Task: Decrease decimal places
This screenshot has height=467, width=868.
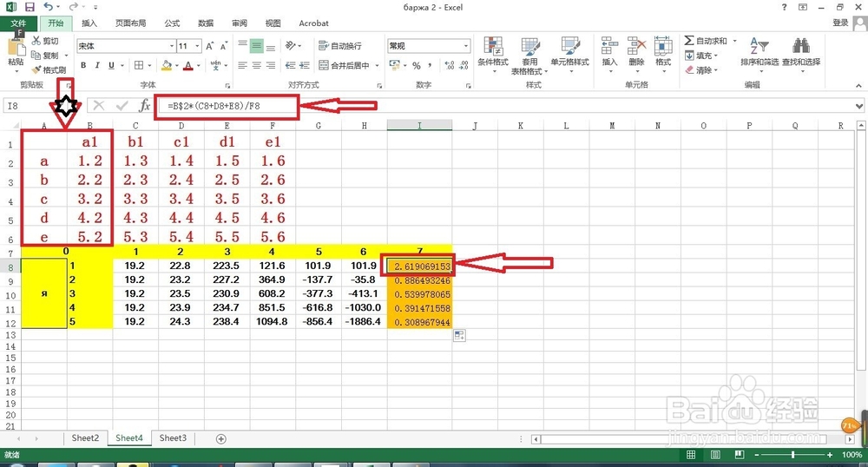Action: (x=464, y=65)
